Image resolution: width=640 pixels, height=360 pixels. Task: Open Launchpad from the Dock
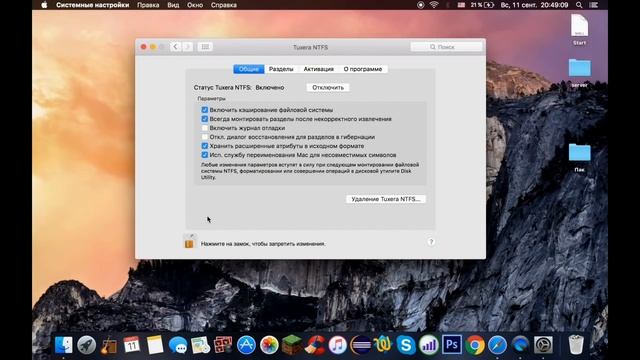point(87,345)
